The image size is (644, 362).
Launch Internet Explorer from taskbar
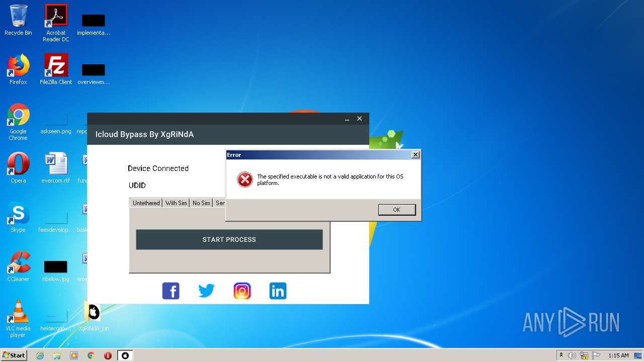pos(40,355)
